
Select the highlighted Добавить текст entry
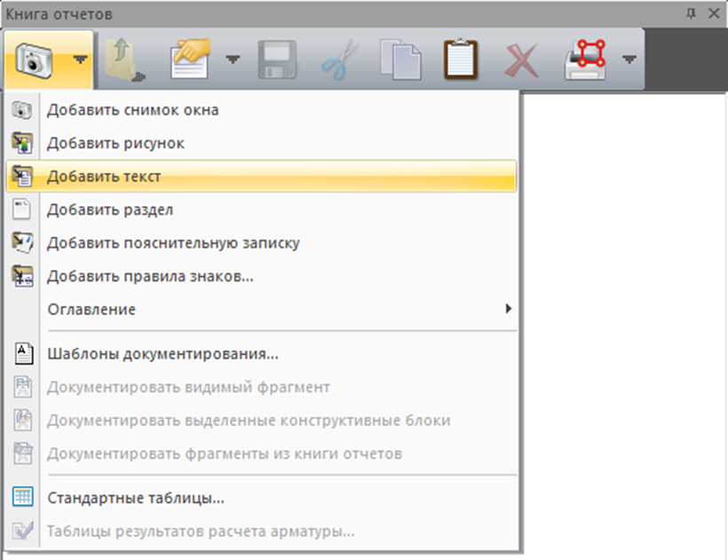[x=261, y=177]
